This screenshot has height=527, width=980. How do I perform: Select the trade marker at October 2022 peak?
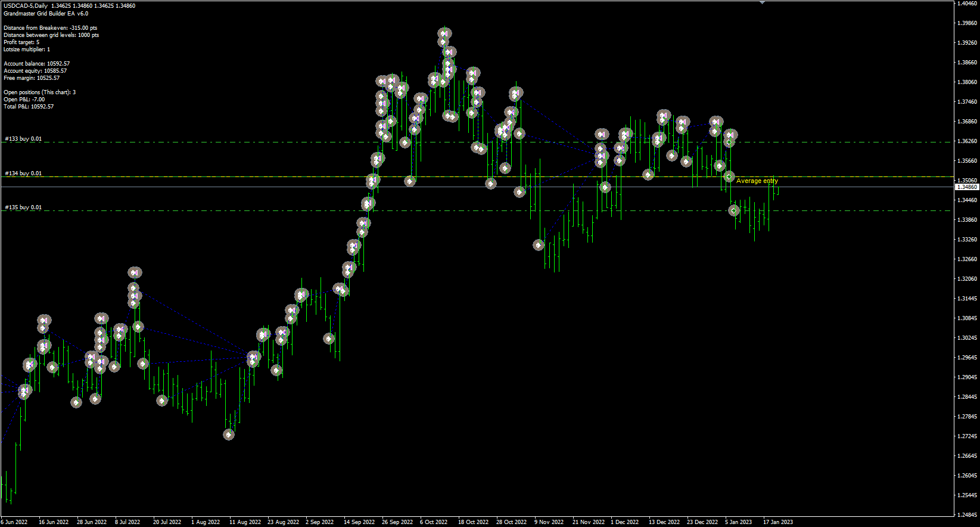coord(444,34)
